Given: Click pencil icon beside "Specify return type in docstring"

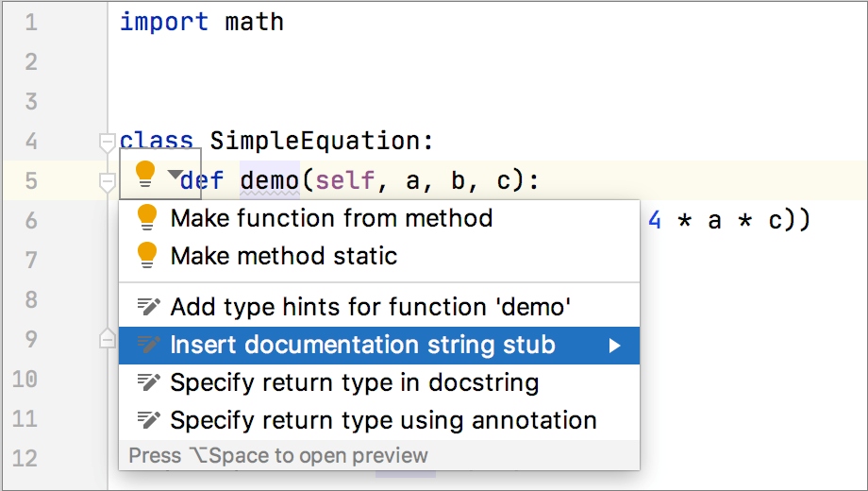Looking at the screenshot, I should point(148,383).
